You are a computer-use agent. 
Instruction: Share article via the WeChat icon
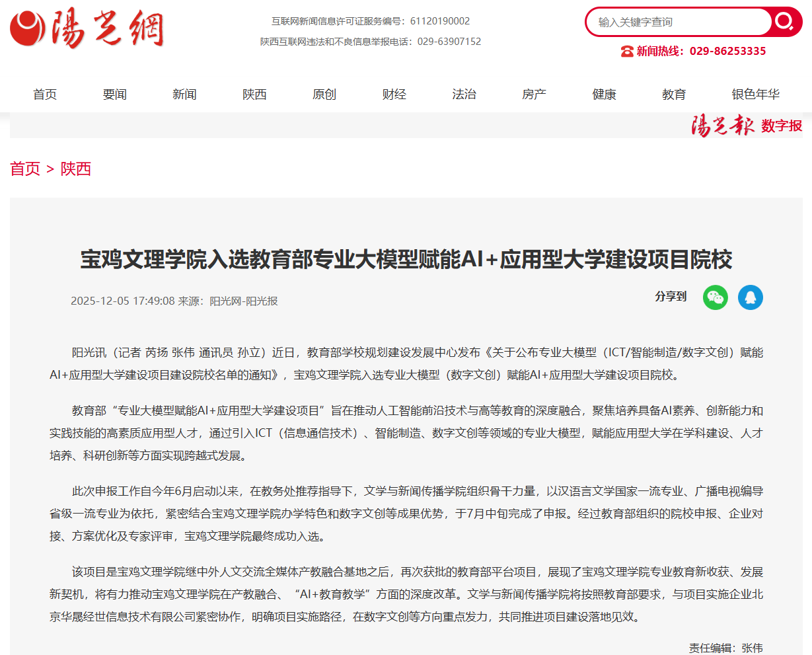(x=715, y=297)
